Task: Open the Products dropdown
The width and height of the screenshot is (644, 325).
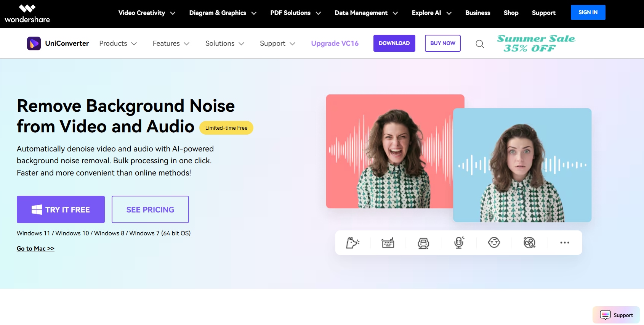Action: [118, 43]
